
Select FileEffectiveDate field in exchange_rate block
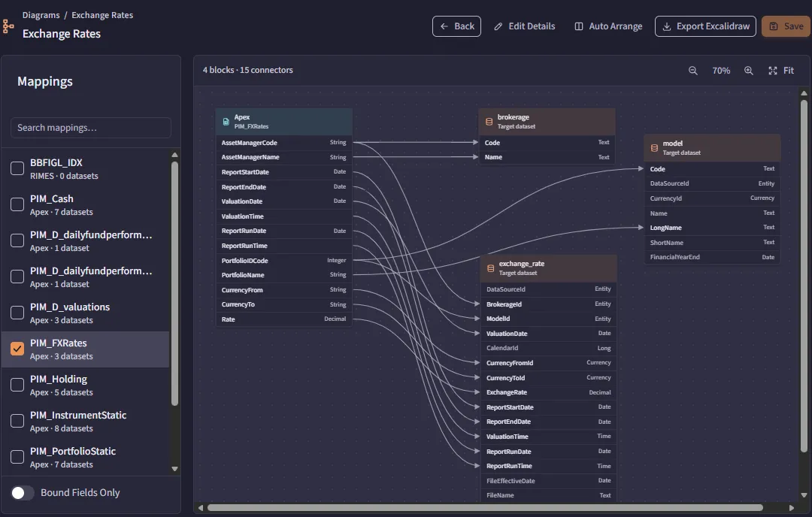click(548, 481)
